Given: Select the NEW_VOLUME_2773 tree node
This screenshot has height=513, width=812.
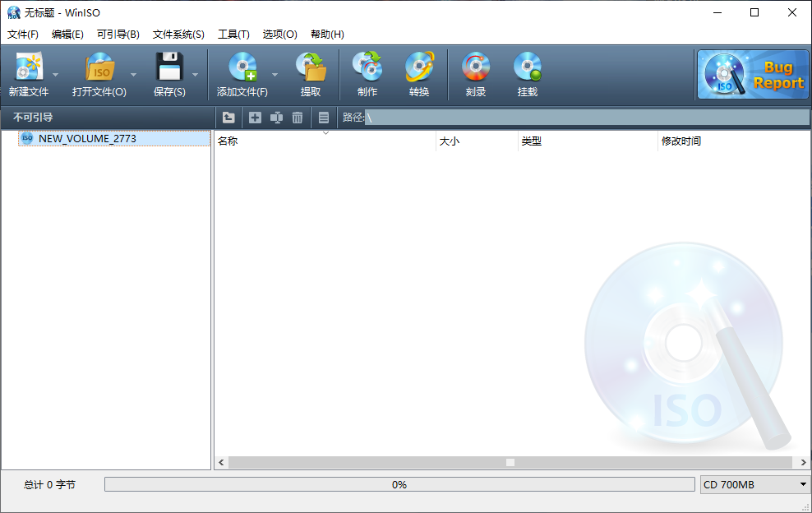Looking at the screenshot, I should (114, 138).
